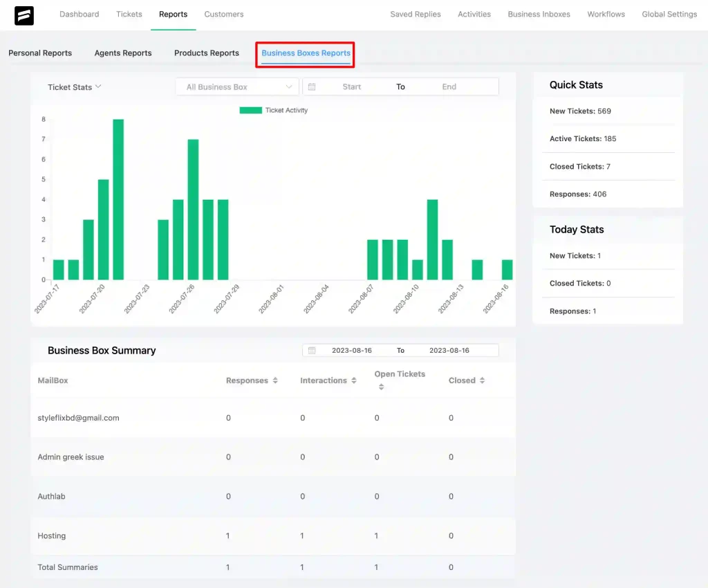Go to Workflows
Screen dimensions: 708x588
606,14
